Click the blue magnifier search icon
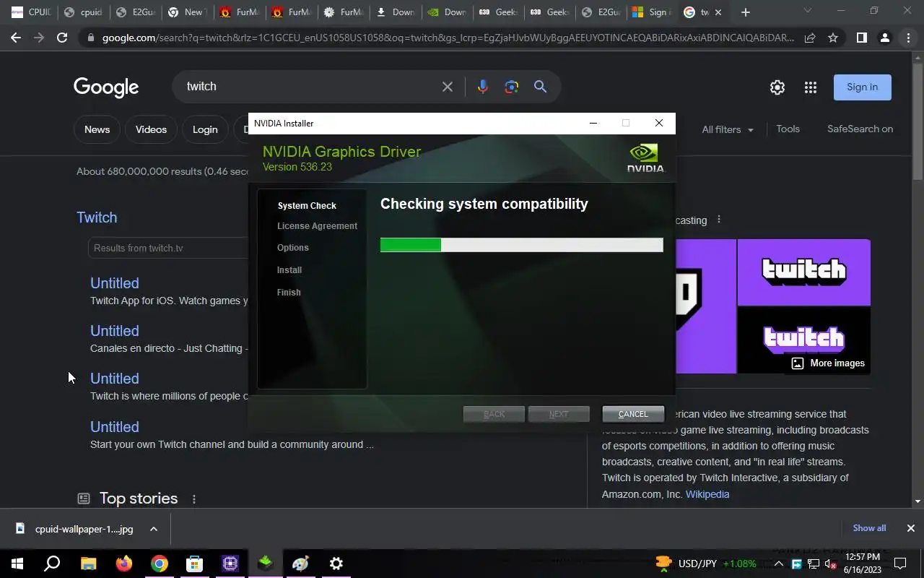 click(x=540, y=87)
